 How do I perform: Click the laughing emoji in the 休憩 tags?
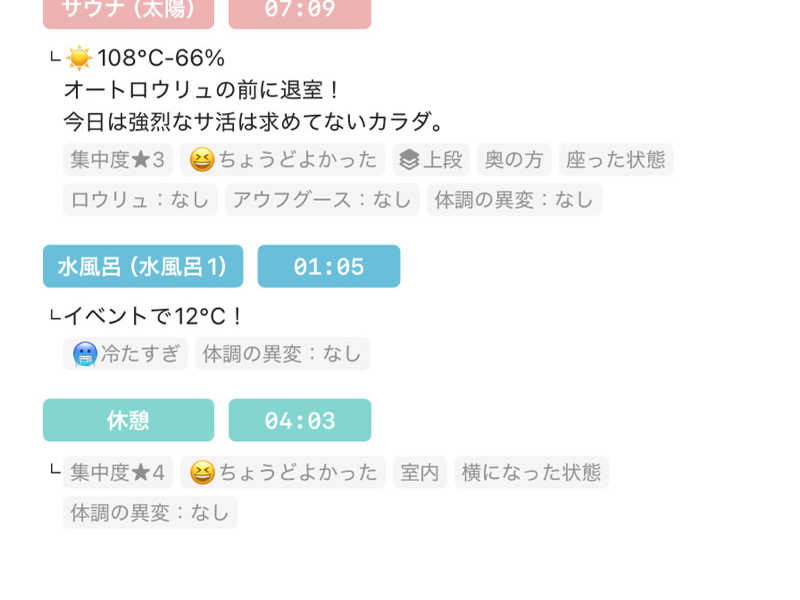click(x=202, y=472)
